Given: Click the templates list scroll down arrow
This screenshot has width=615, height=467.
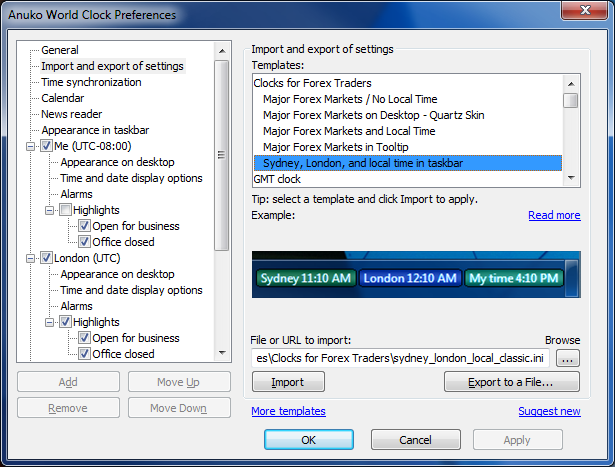Looking at the screenshot, I should tap(571, 178).
